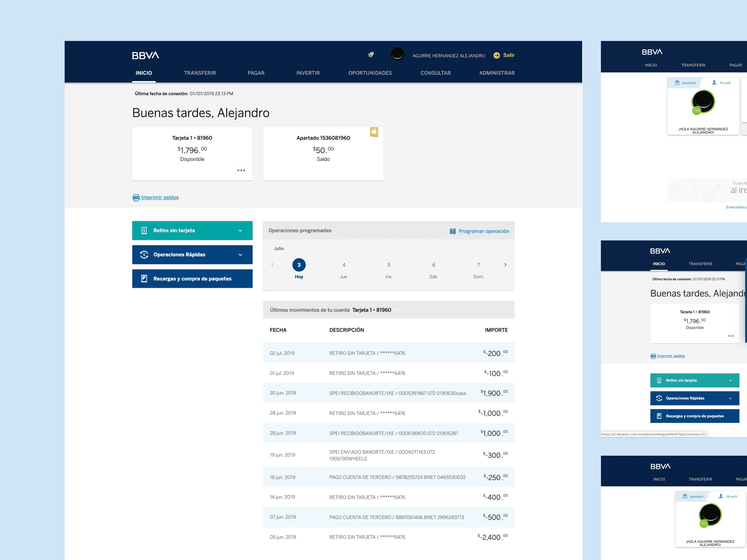Click the Imprimir saldos link

coord(160,198)
